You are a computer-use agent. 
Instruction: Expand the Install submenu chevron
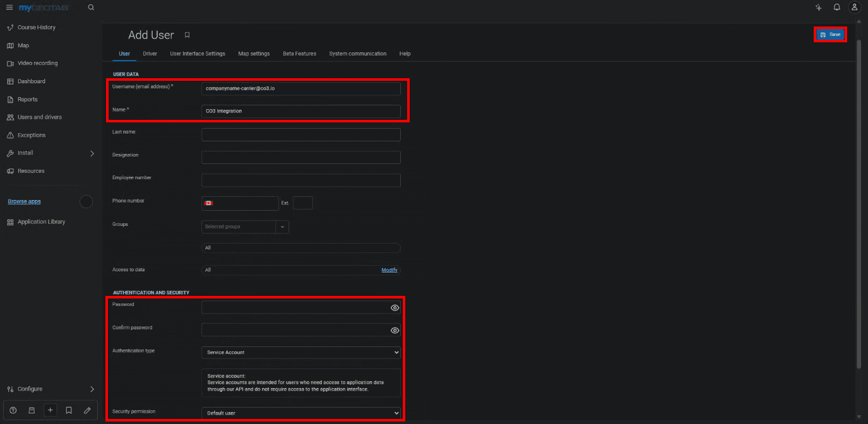(92, 153)
